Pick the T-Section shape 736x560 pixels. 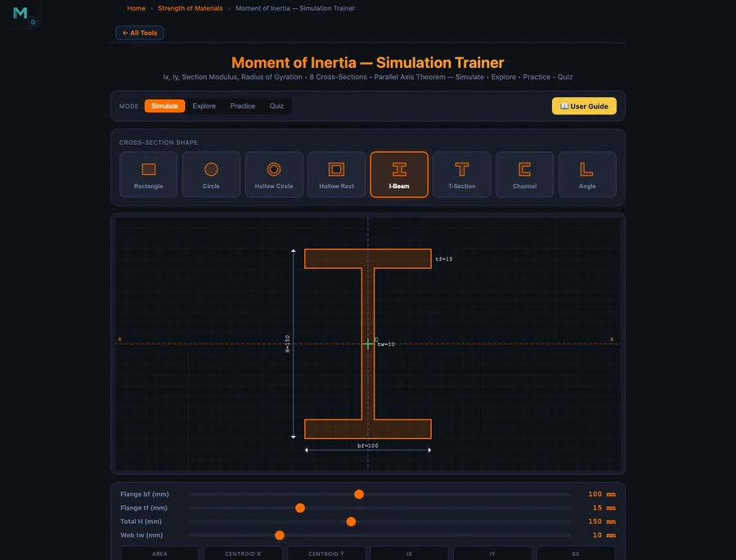coord(462,175)
